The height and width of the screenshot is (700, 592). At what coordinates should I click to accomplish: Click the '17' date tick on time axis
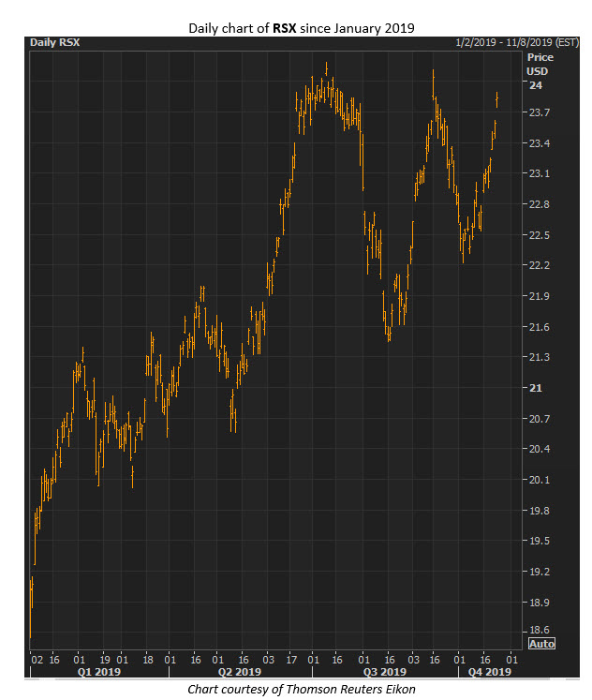point(291,660)
